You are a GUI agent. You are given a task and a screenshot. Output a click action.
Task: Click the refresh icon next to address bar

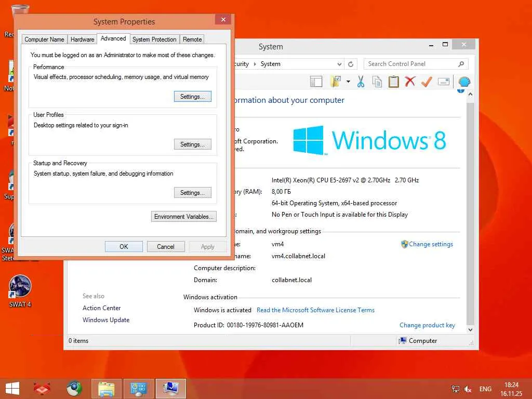click(351, 64)
